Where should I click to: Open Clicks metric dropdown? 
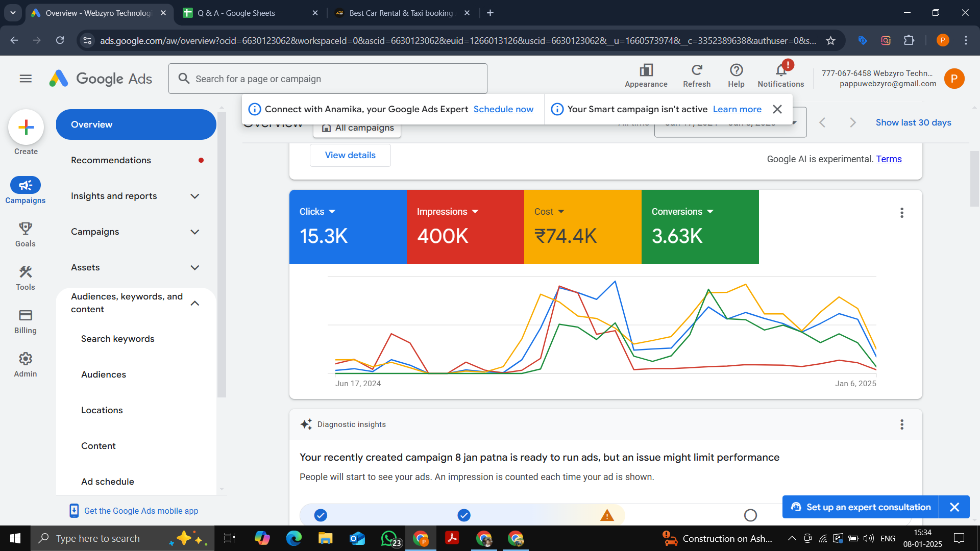(317, 212)
